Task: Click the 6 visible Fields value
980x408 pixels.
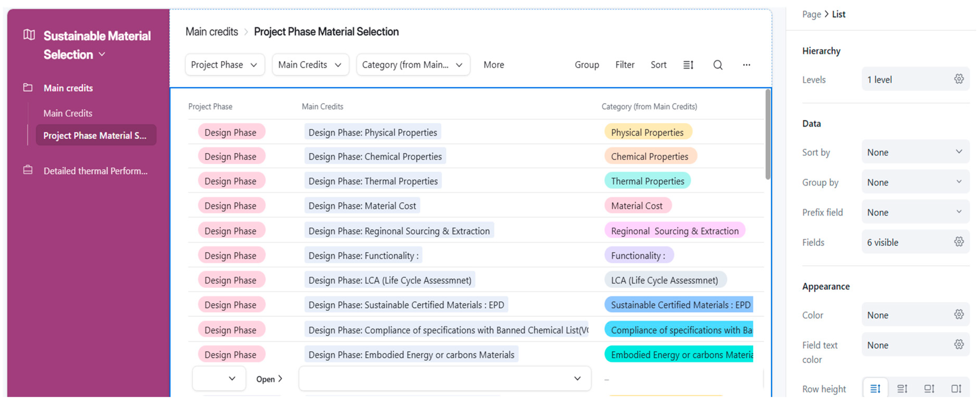Action: tap(915, 242)
